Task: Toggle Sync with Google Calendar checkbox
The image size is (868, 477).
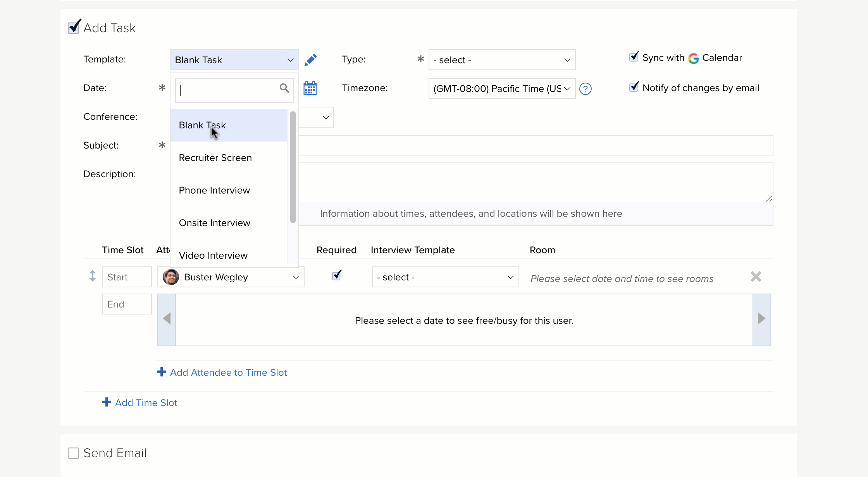Action: point(634,57)
